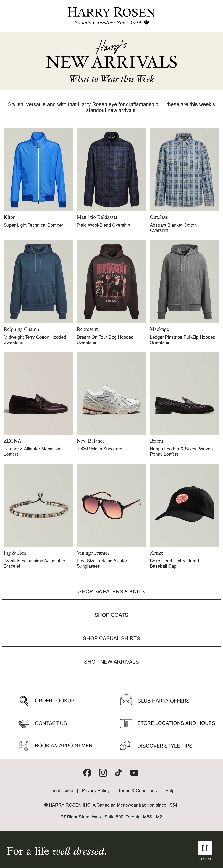Screen dimensions: 223x868
Task: Open the Privacy Policy link
Action: pyautogui.click(x=96, y=791)
